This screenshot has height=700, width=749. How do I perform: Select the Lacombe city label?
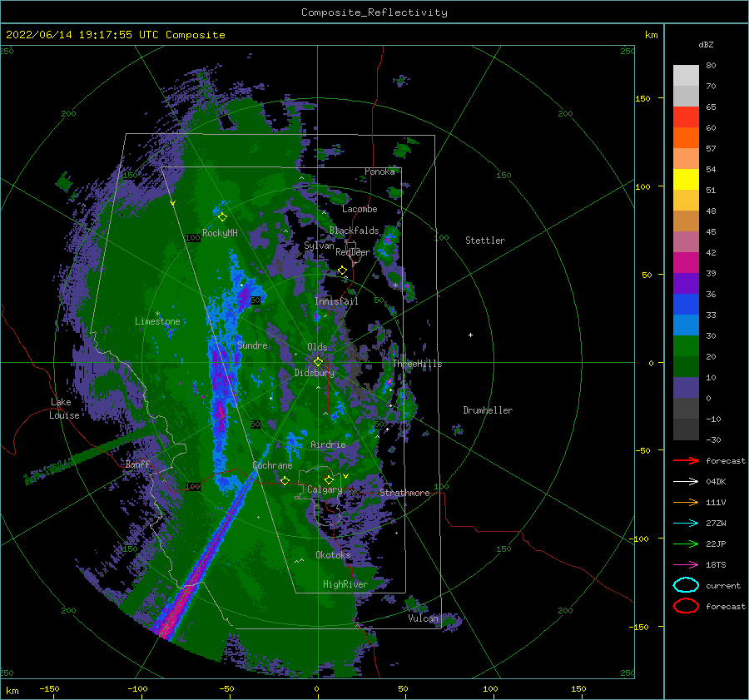point(360,209)
